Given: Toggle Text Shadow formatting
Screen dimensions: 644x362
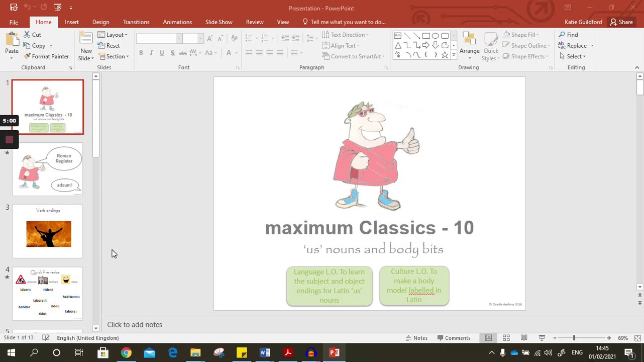Looking at the screenshot, I should pos(172,53).
